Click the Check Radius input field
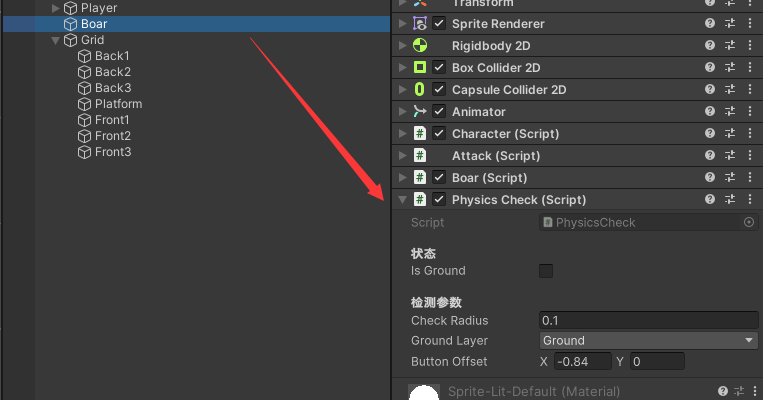The width and height of the screenshot is (763, 400). click(x=648, y=320)
